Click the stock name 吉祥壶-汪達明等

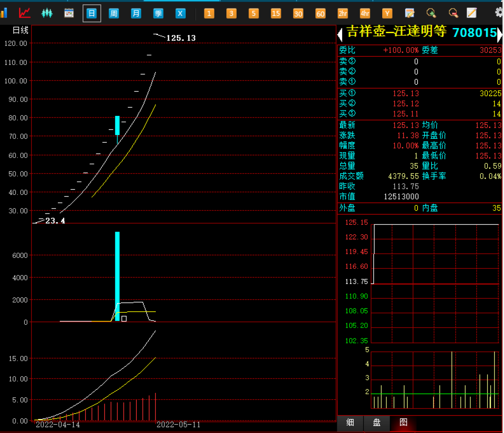coord(397,31)
